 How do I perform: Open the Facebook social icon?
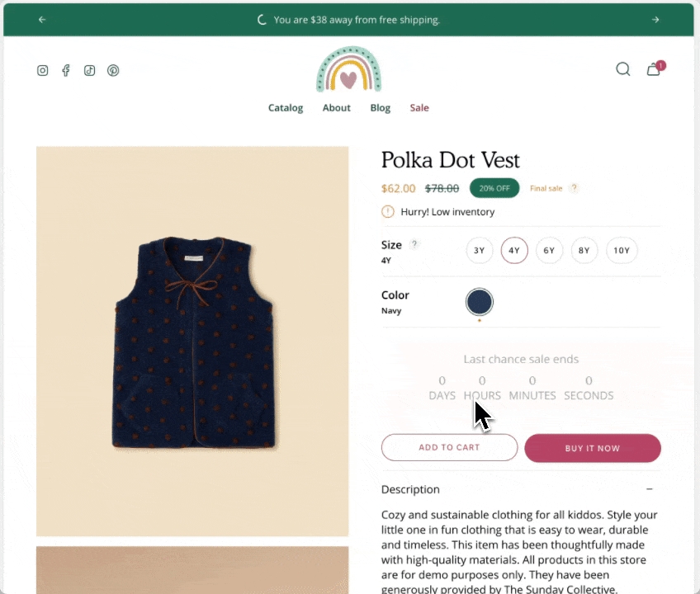pyautogui.click(x=66, y=70)
